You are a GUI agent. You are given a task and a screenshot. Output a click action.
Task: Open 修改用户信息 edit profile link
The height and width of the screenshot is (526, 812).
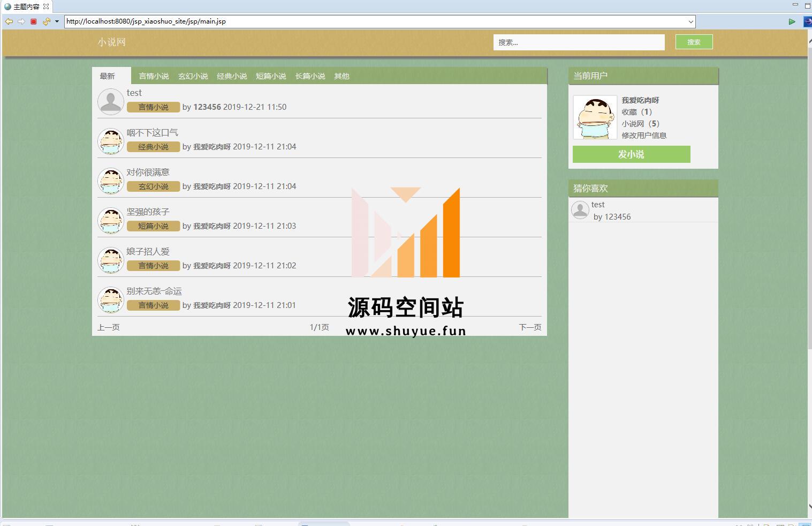click(644, 136)
